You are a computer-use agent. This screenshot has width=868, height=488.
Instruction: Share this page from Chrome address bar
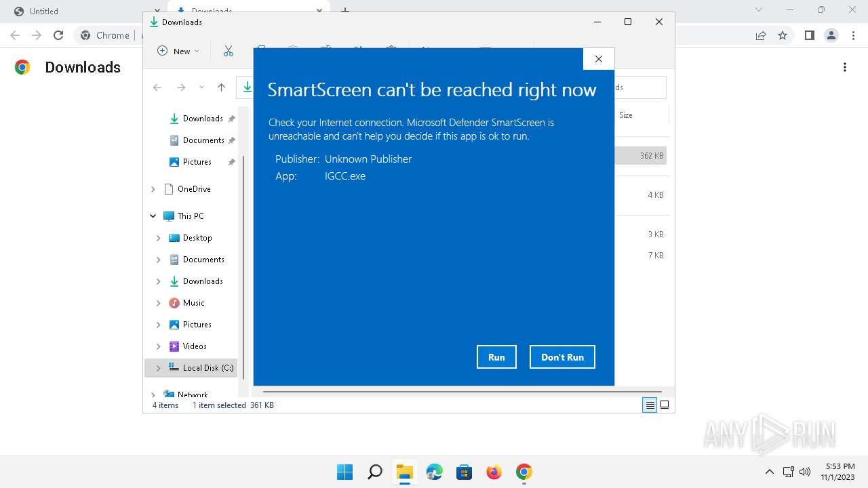pos(761,35)
